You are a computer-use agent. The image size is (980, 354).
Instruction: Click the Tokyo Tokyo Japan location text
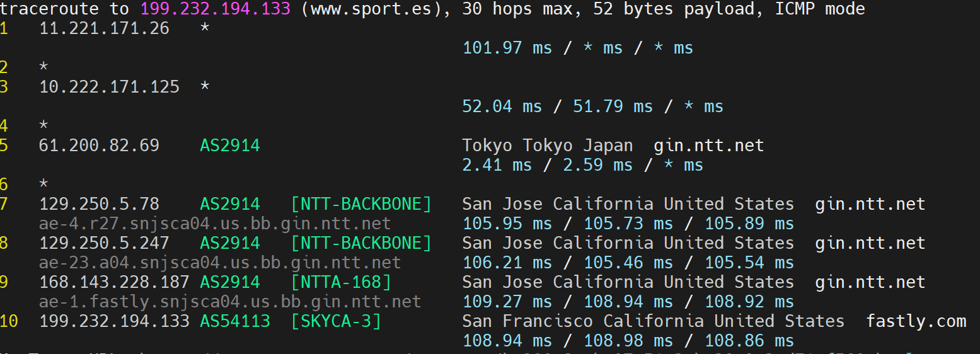[x=547, y=146]
